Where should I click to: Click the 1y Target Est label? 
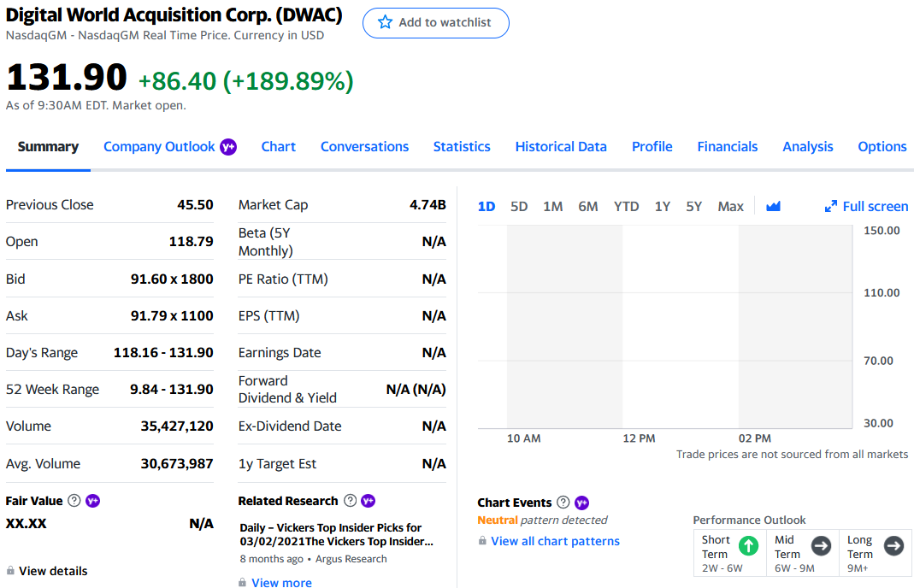click(x=277, y=464)
